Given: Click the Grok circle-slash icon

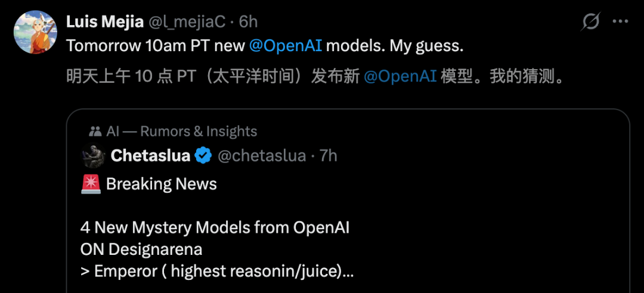Looking at the screenshot, I should pyautogui.click(x=590, y=22).
